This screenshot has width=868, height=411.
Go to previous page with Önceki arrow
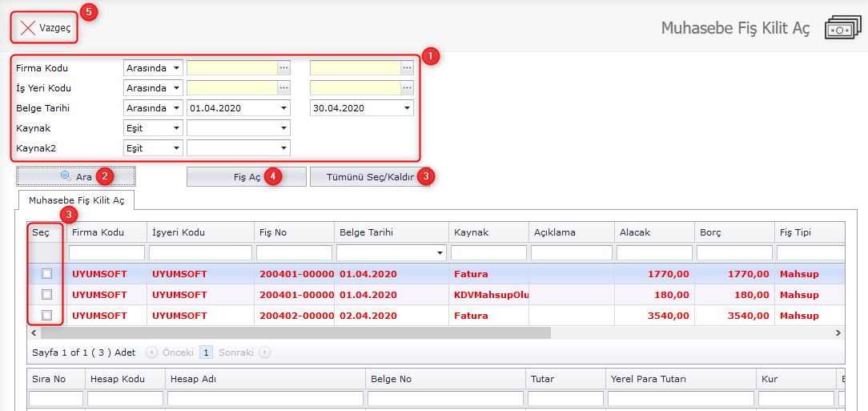pyautogui.click(x=151, y=352)
